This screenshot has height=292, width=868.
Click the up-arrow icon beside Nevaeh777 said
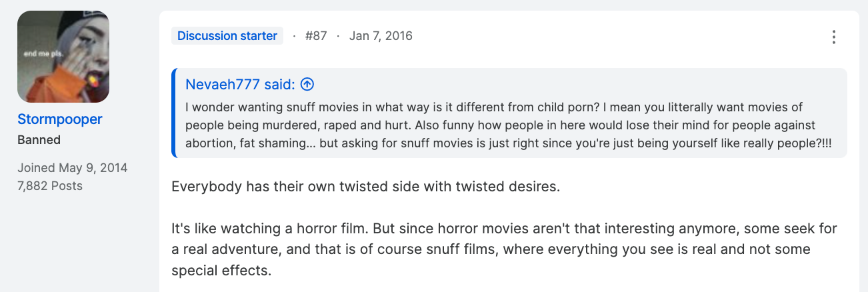[x=307, y=85]
